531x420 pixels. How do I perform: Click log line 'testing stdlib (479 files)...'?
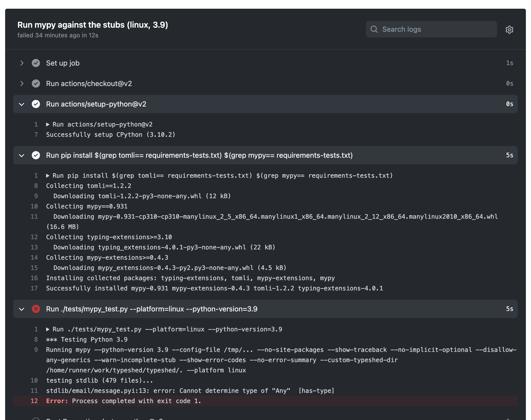[x=99, y=381]
